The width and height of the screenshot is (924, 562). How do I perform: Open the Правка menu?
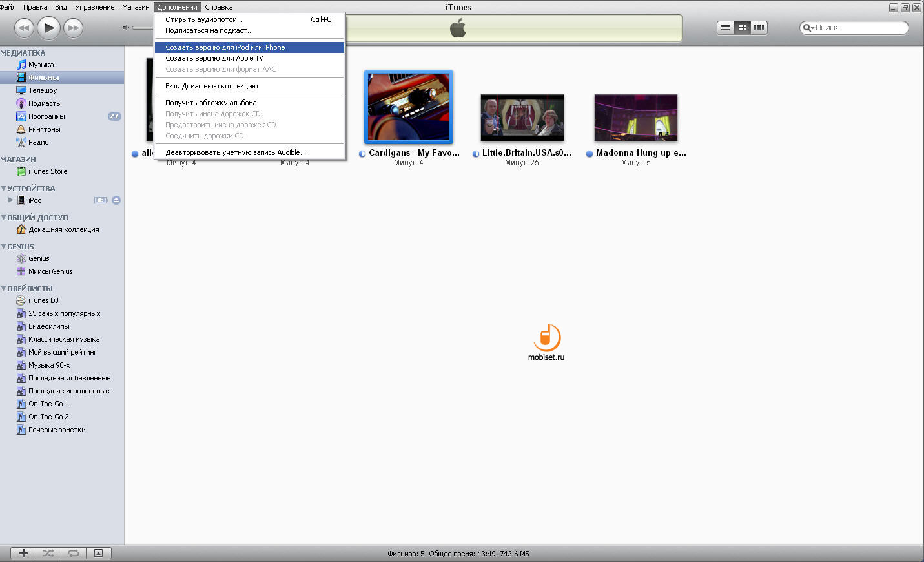tap(35, 7)
